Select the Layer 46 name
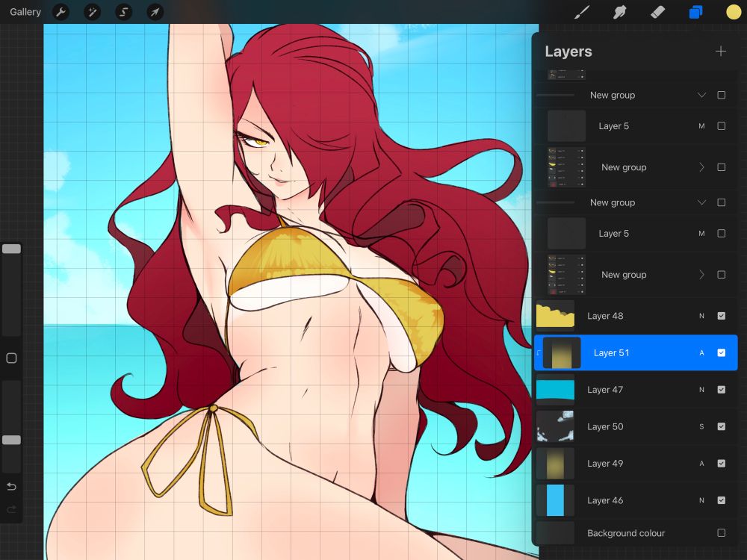The width and height of the screenshot is (747, 560). click(x=605, y=500)
